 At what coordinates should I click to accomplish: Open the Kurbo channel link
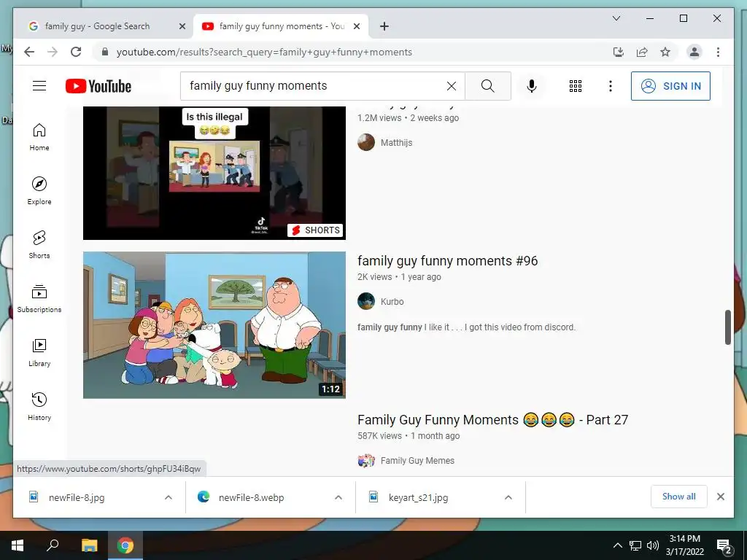point(392,301)
